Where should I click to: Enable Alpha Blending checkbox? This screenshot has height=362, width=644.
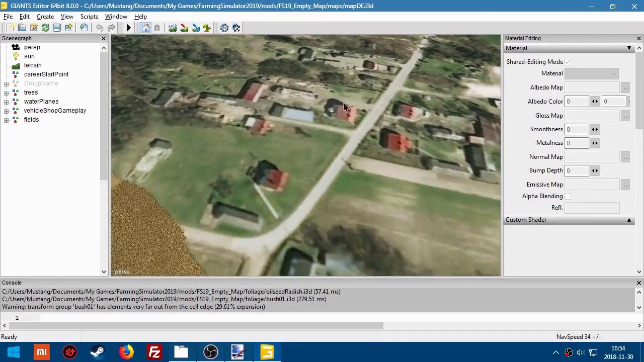click(x=568, y=196)
